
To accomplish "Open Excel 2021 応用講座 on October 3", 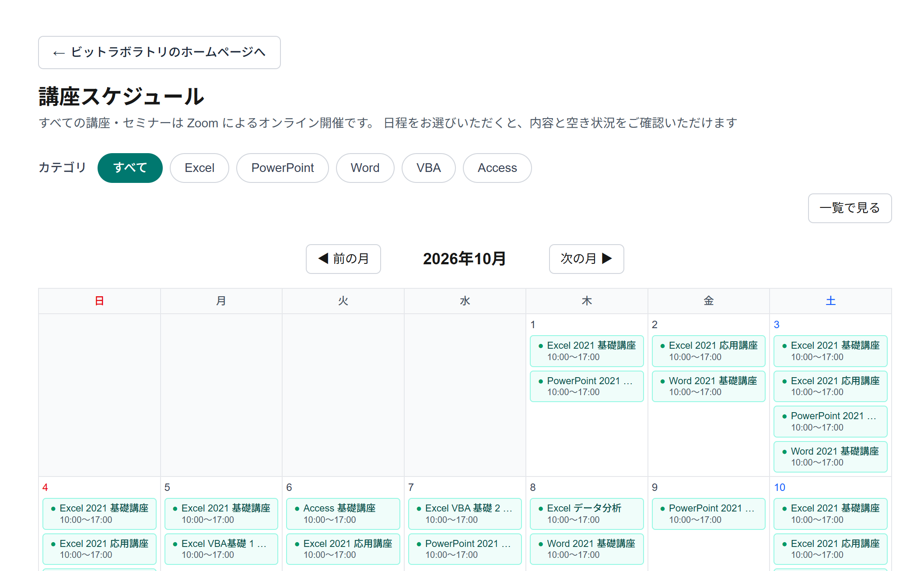I will pyautogui.click(x=830, y=386).
